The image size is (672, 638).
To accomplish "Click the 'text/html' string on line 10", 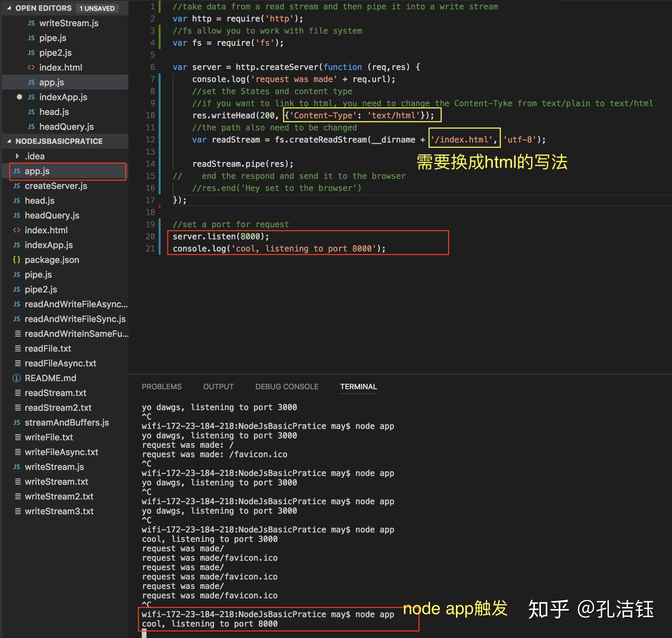I will click(393, 115).
